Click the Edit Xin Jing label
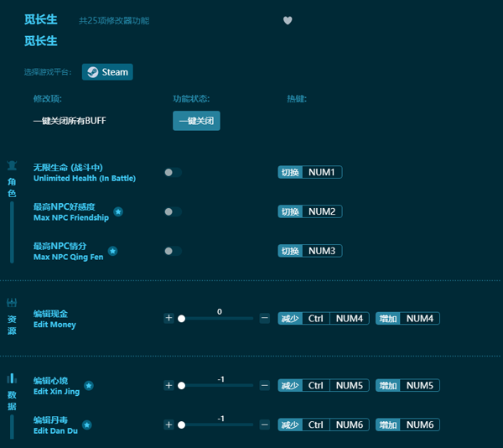Viewport: 503px width, 448px height. point(56,392)
